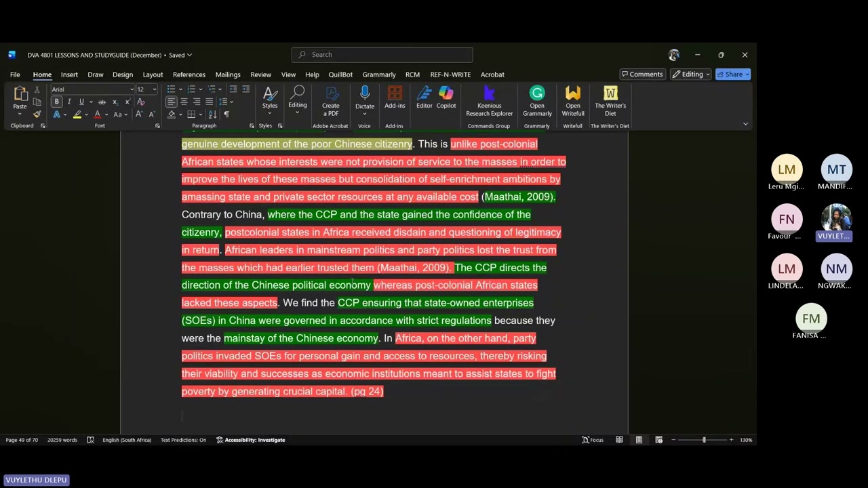Align paragraph text right
This screenshot has width=868, height=488.
coord(197,102)
